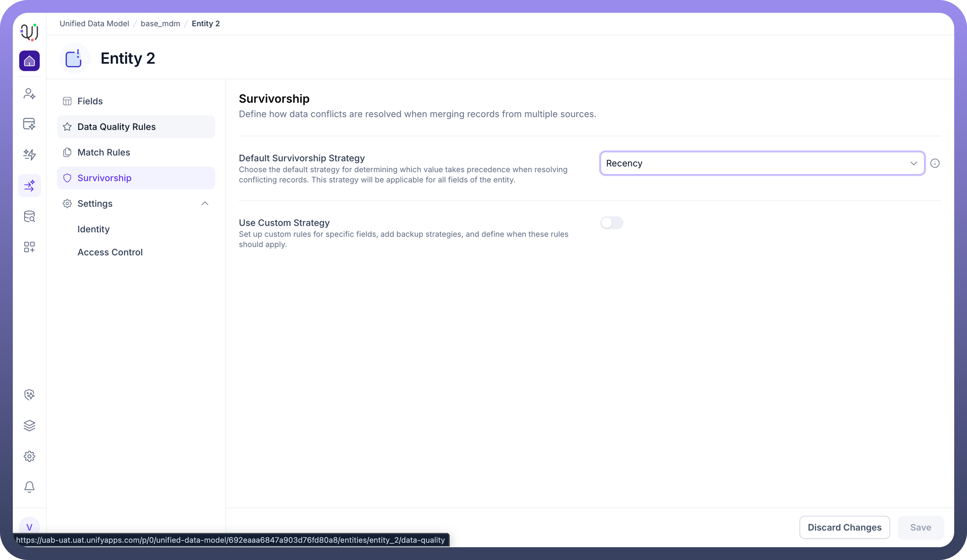Open the Default Survivorship Strategy Recency dropdown

pyautogui.click(x=762, y=164)
